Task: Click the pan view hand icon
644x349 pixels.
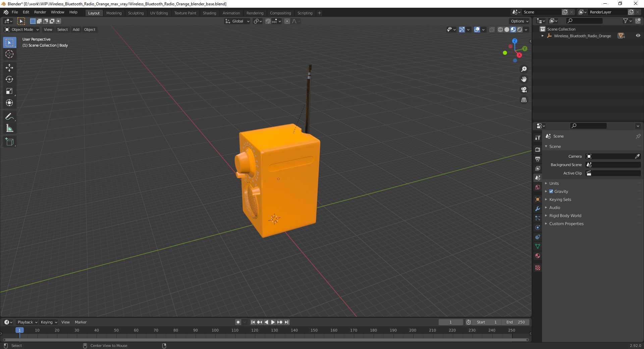Action: point(524,80)
